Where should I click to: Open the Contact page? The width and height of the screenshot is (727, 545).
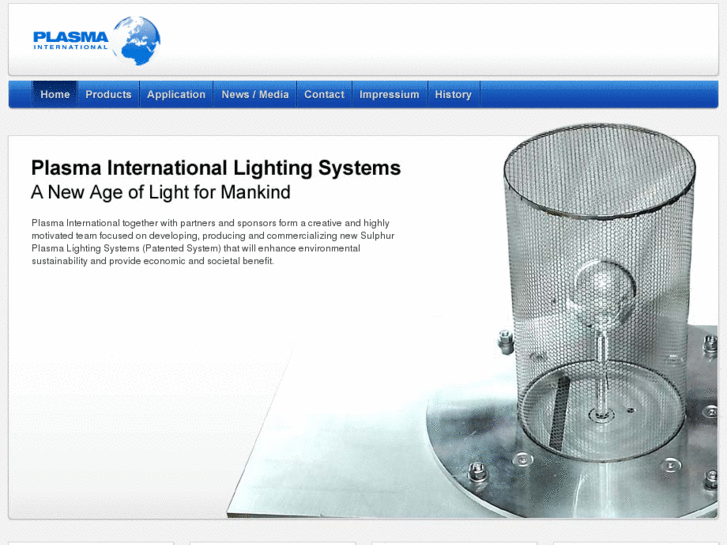click(x=324, y=94)
